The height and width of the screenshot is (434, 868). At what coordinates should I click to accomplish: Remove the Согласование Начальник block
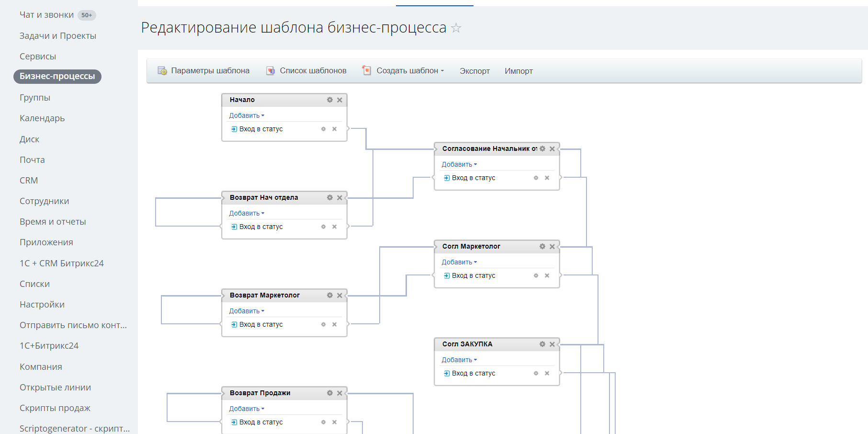pos(552,148)
